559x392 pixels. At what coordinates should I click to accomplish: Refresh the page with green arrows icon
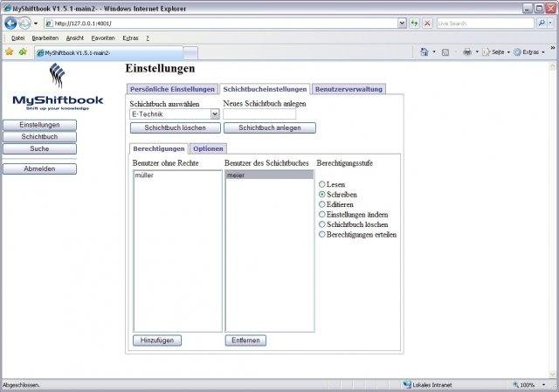click(414, 24)
